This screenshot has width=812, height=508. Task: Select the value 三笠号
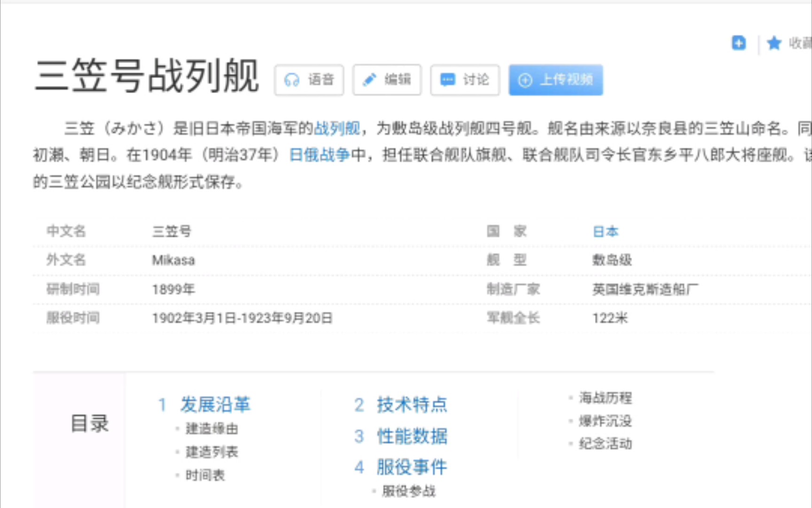coord(172,231)
